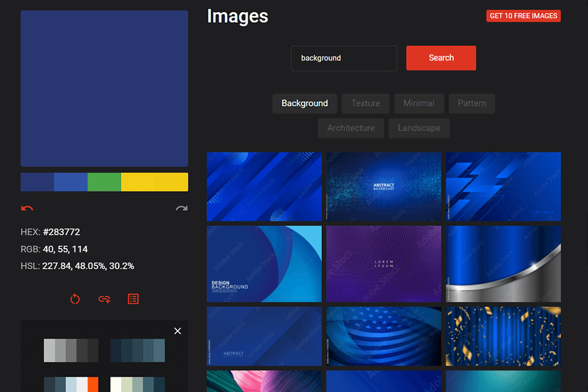Image resolution: width=588 pixels, height=392 pixels.
Task: Select the Background category tag
Action: (304, 104)
